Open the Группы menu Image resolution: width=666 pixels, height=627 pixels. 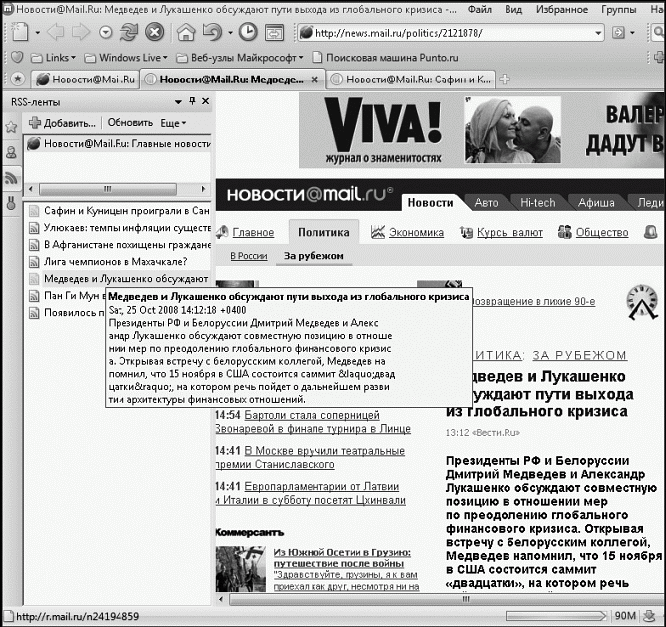(x=618, y=9)
